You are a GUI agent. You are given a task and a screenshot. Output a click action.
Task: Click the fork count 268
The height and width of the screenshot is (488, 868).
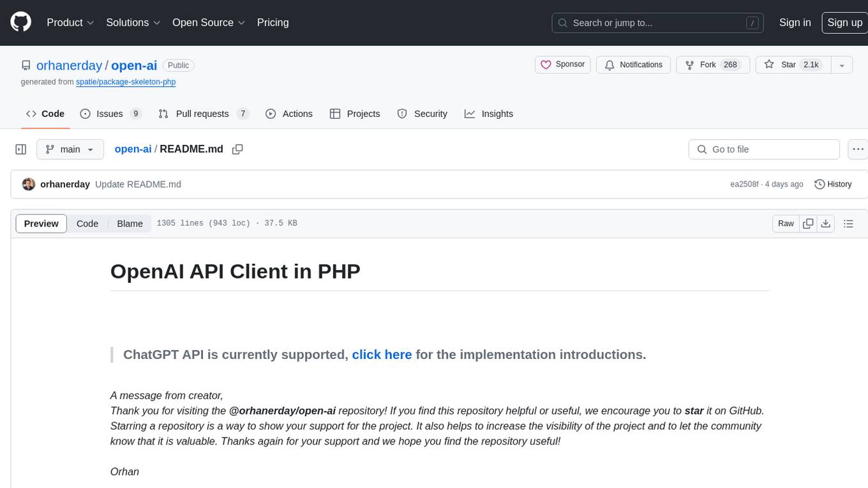pos(730,65)
